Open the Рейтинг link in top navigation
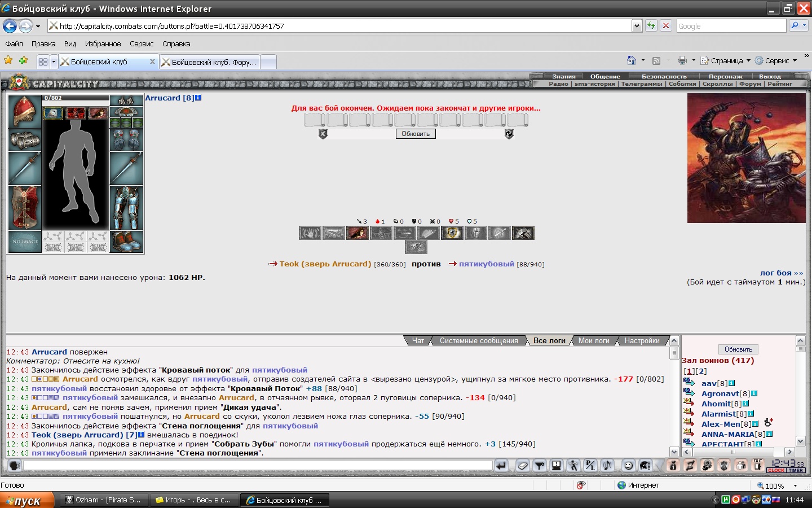This screenshot has height=508, width=812. click(x=780, y=84)
